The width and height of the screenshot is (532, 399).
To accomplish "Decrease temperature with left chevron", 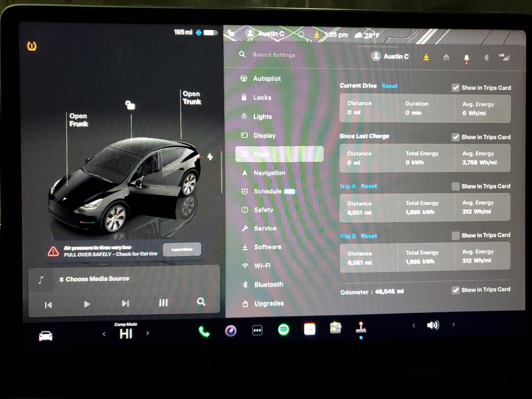I will (104, 334).
